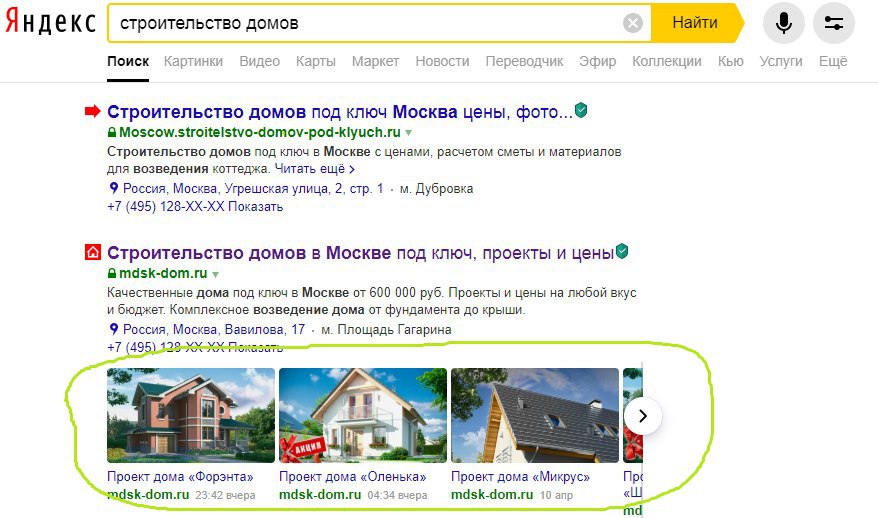Click the Оленька house thumbnail image
The height and width of the screenshot is (518, 878).
[363, 415]
